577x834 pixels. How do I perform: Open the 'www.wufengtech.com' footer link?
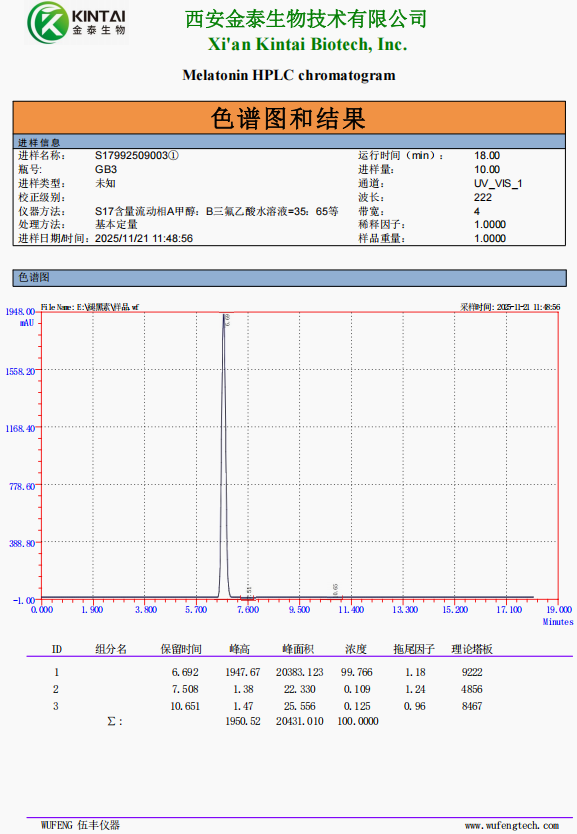coord(512,825)
